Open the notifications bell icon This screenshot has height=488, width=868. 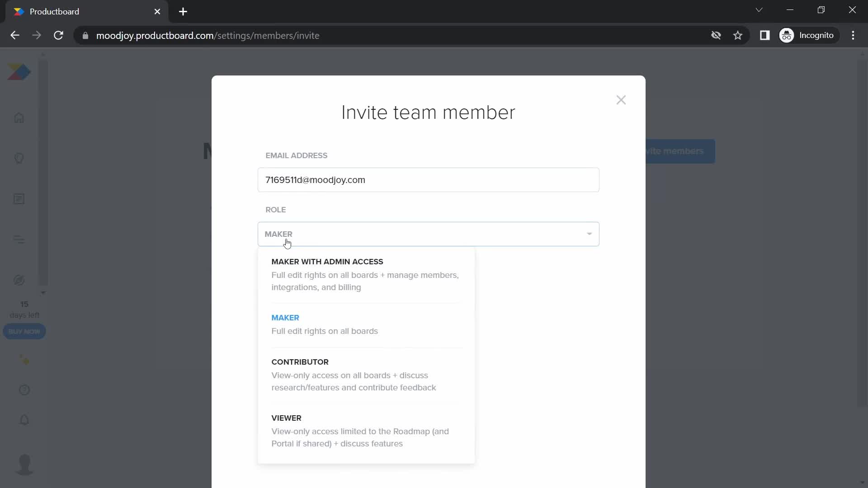(x=24, y=420)
